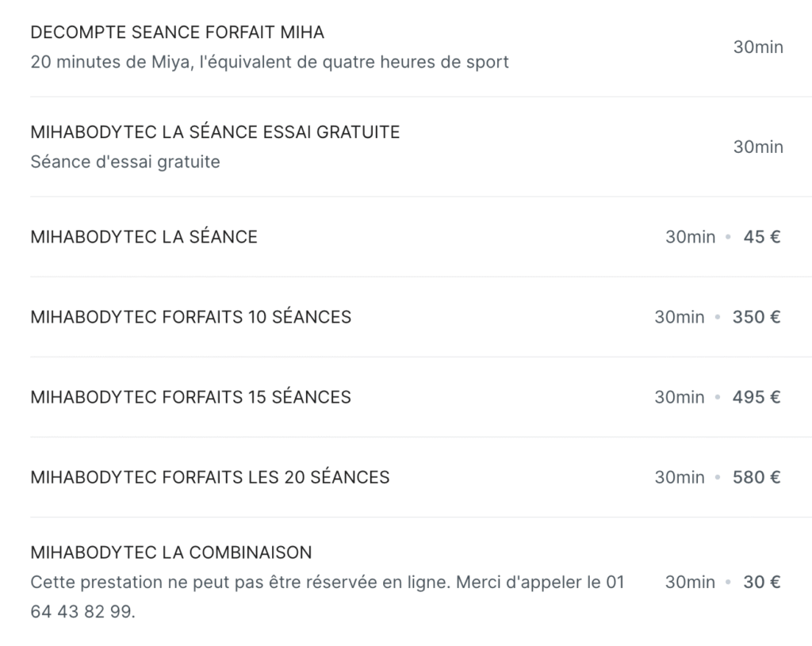Click 30min duration of essai gratuite
The image size is (812, 646).
point(758,147)
